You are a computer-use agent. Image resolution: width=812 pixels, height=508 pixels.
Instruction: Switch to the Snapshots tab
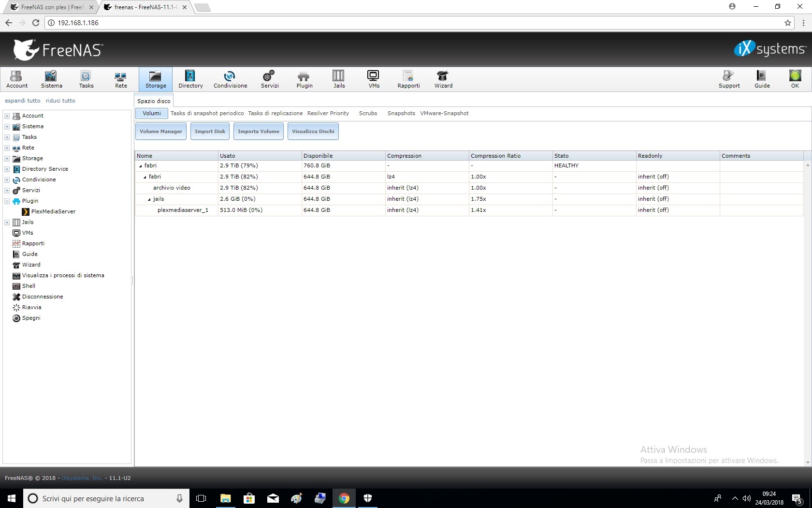[x=401, y=113]
